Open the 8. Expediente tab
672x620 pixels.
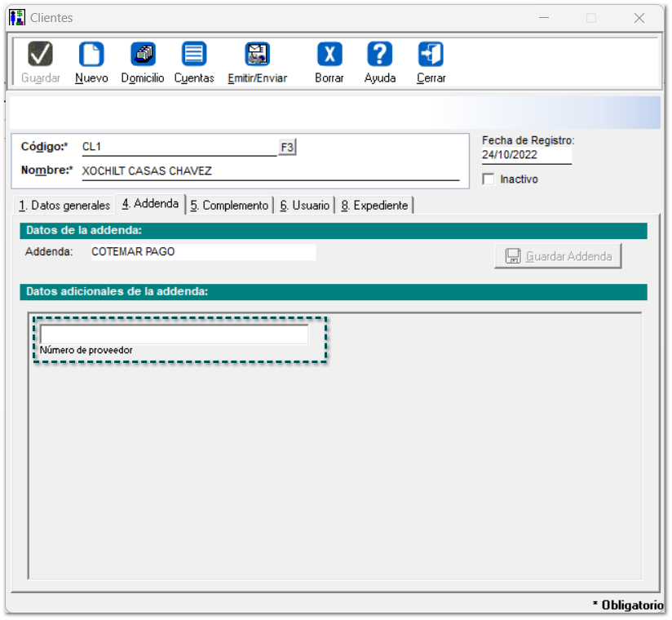(x=374, y=206)
